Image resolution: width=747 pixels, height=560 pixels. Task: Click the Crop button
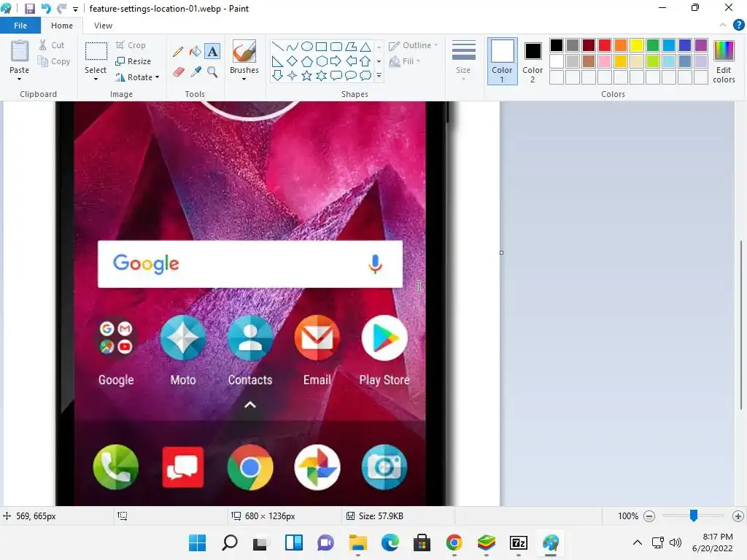click(x=131, y=45)
